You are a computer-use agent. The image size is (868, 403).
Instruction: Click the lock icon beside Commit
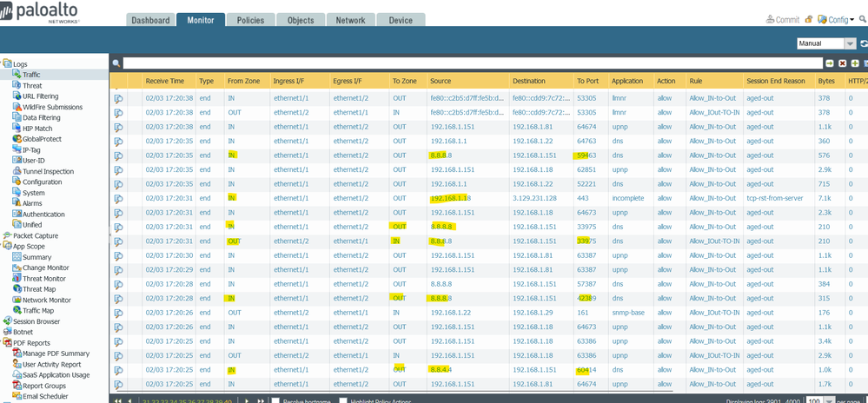click(x=809, y=20)
